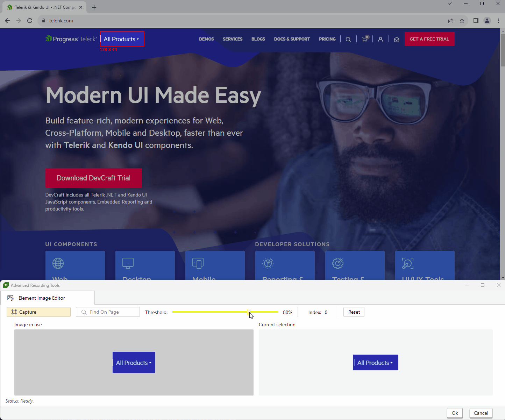Expand the All Products menu
Image resolution: width=505 pixels, height=420 pixels.
pyautogui.click(x=122, y=39)
